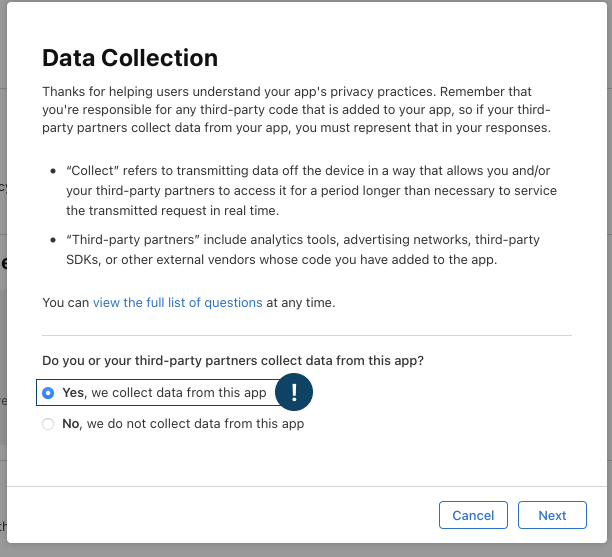Click the "You can" text before the link
This screenshot has width=612, height=557.
pos(66,303)
